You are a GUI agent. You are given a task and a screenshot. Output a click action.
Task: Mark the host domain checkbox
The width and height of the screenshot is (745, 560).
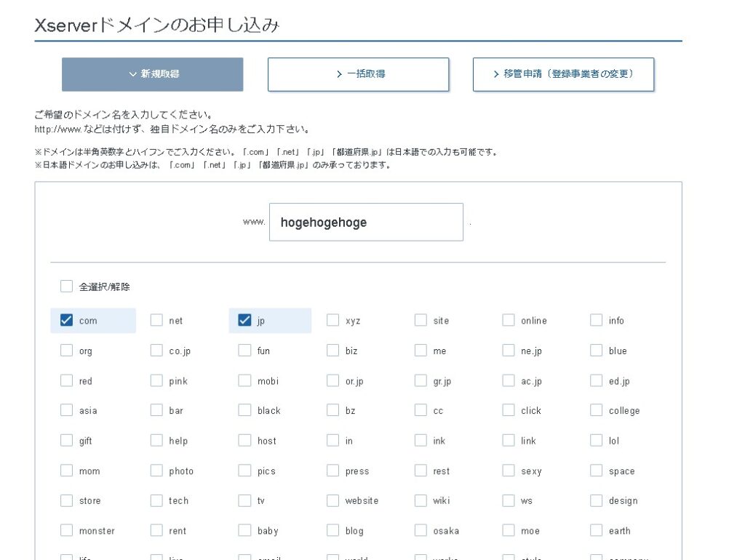pos(244,440)
